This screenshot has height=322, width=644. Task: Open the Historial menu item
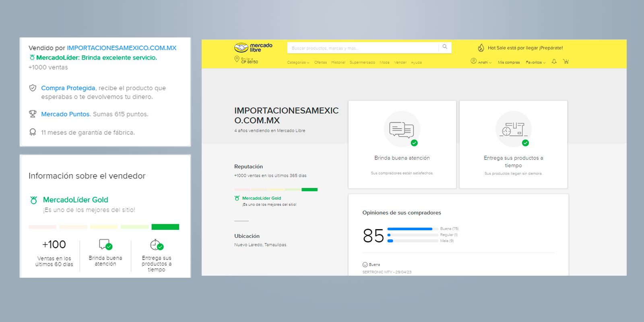(x=338, y=62)
